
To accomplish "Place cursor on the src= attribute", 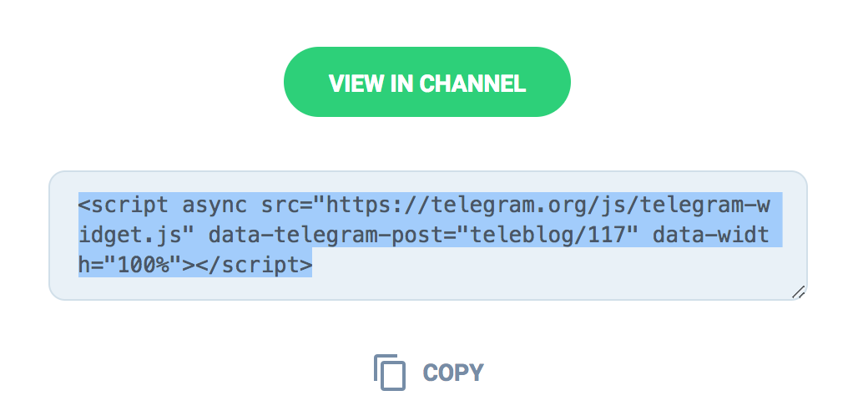I will (x=287, y=205).
